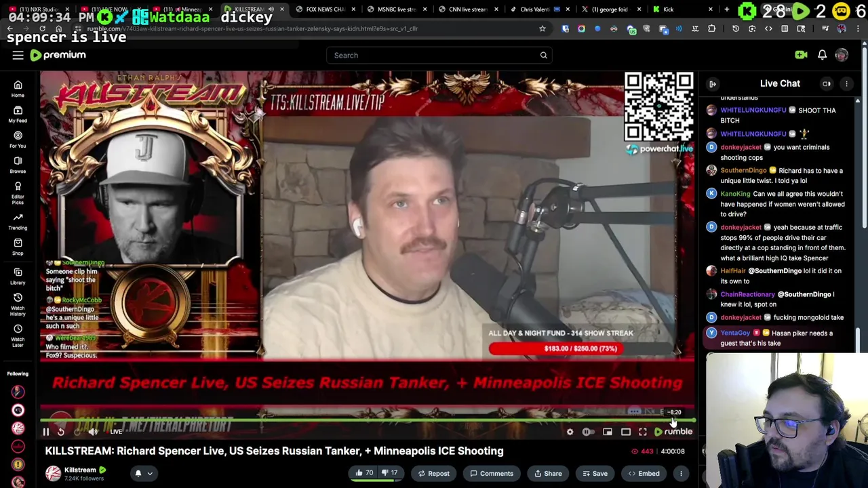
Task: Click the Rumble logo in the player
Action: pos(673,432)
